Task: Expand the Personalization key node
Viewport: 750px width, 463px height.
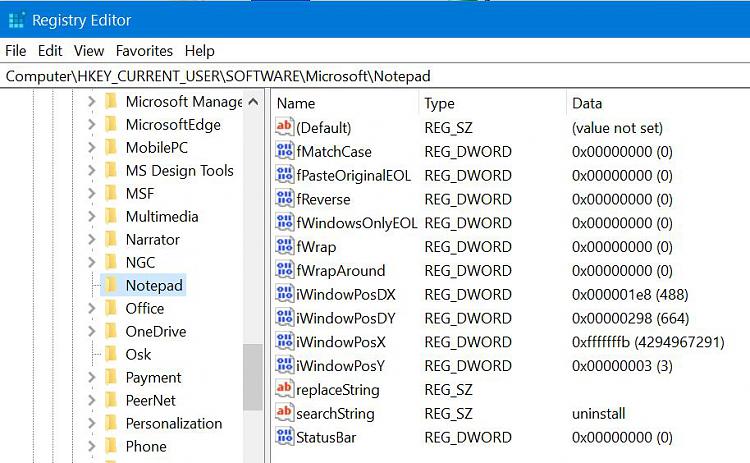Action: 91,423
